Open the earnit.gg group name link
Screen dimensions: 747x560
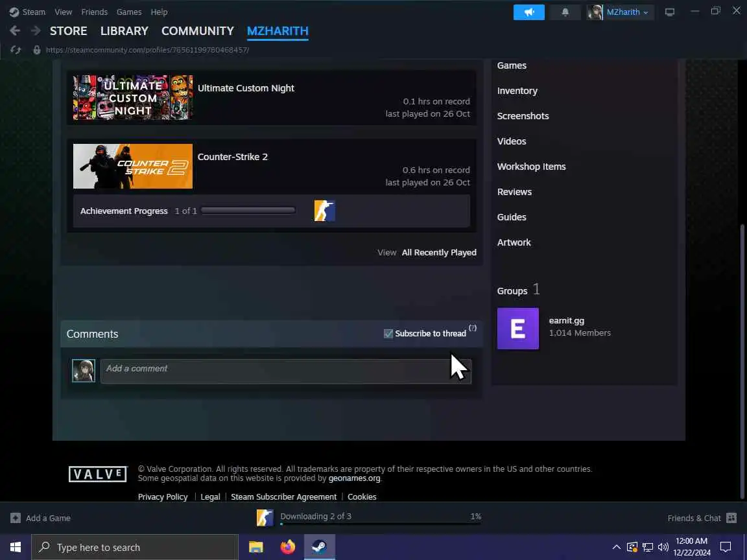567,320
